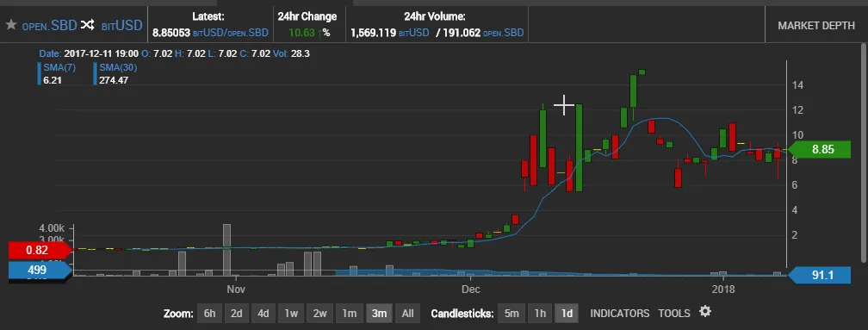
Task: Click the Latest price 8.85053 value
Action: [171, 34]
